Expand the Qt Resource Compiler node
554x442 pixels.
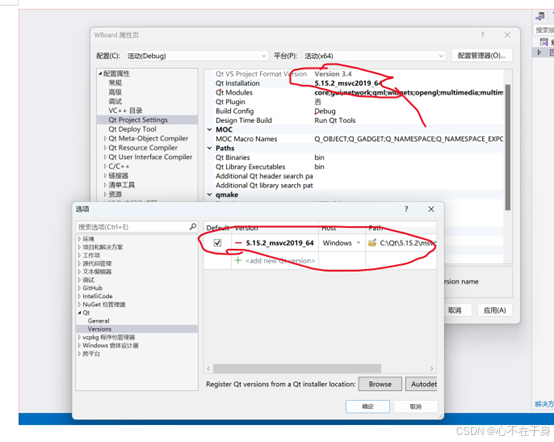[x=105, y=148]
